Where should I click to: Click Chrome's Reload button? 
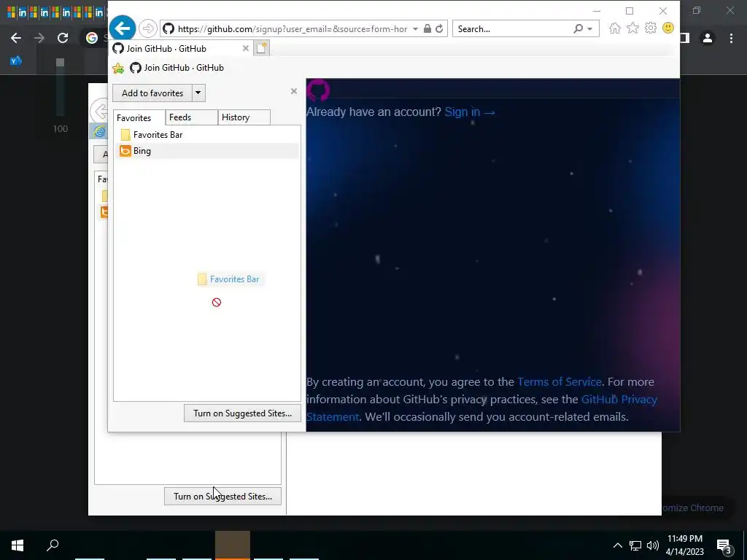pos(63,38)
